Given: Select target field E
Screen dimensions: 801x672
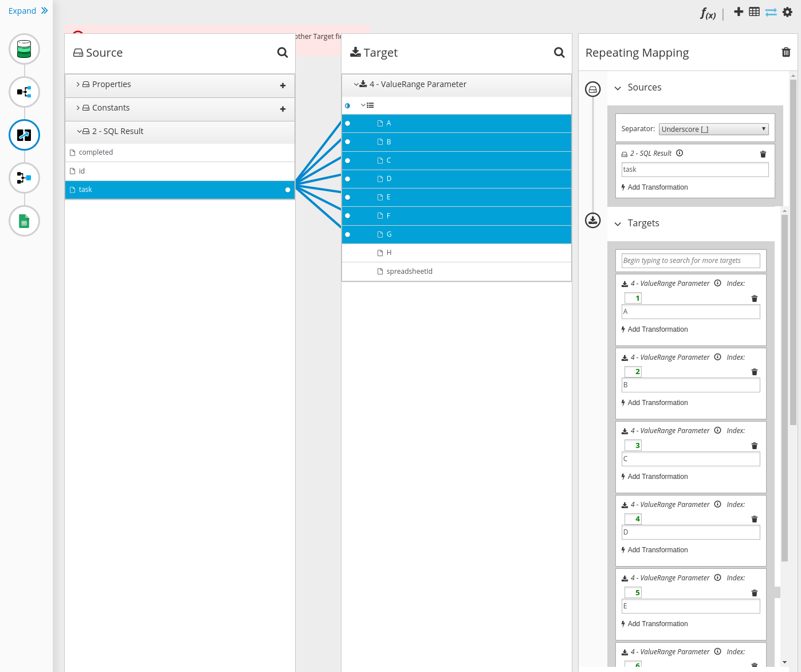Looking at the screenshot, I should click(x=457, y=197).
